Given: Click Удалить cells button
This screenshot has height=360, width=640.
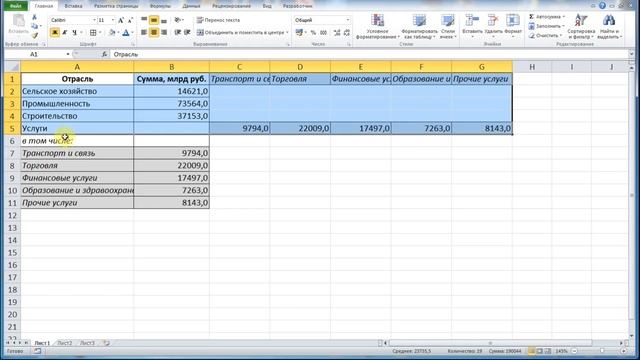Looking at the screenshot, I should pos(494,25).
